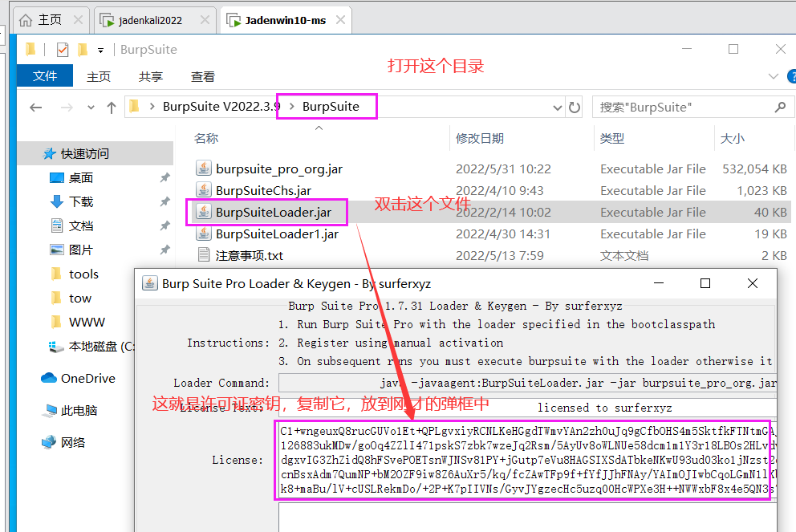Go up one folder level

[112, 107]
